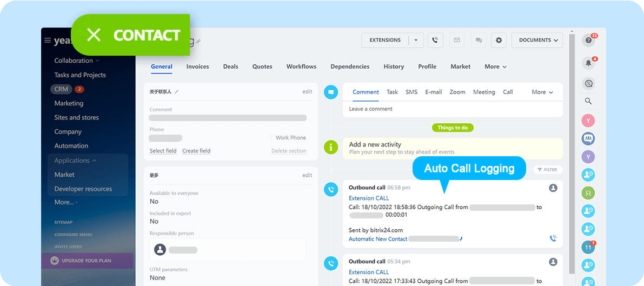Open CRM in the left sidebar
644x286 pixels.
[x=61, y=89]
